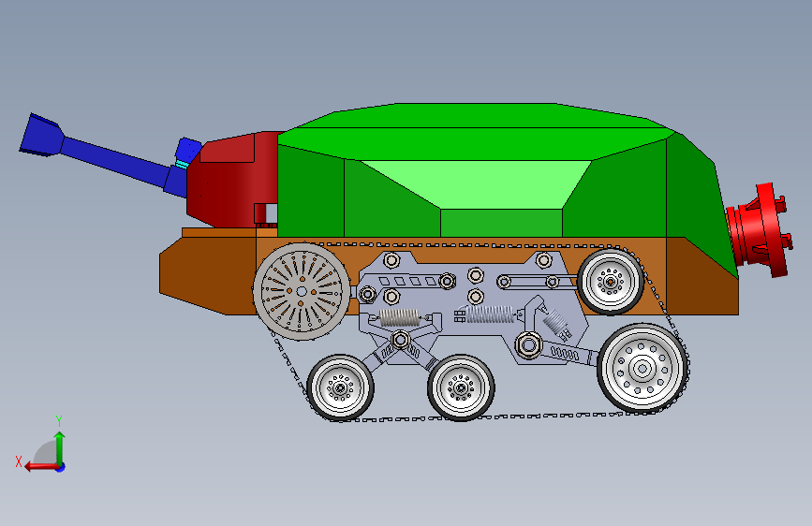Screen dimensions: 812x526
Task: Pick the red coupling at the tank rear
Action: pos(759,230)
